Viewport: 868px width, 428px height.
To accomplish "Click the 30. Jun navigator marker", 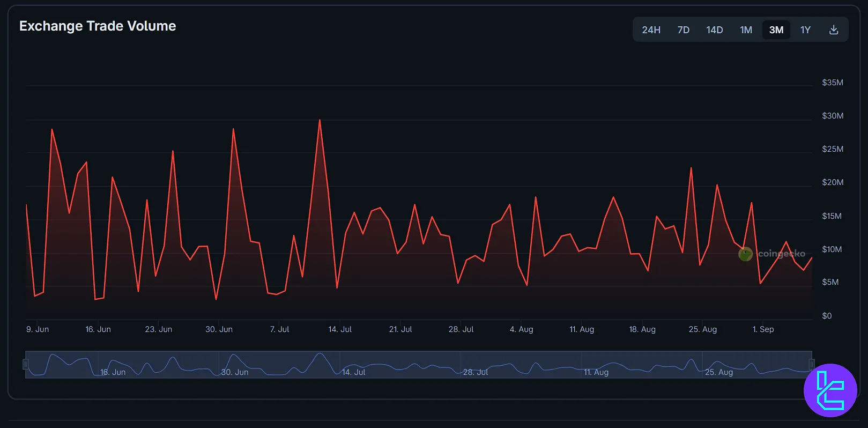I will pyautogui.click(x=235, y=372).
